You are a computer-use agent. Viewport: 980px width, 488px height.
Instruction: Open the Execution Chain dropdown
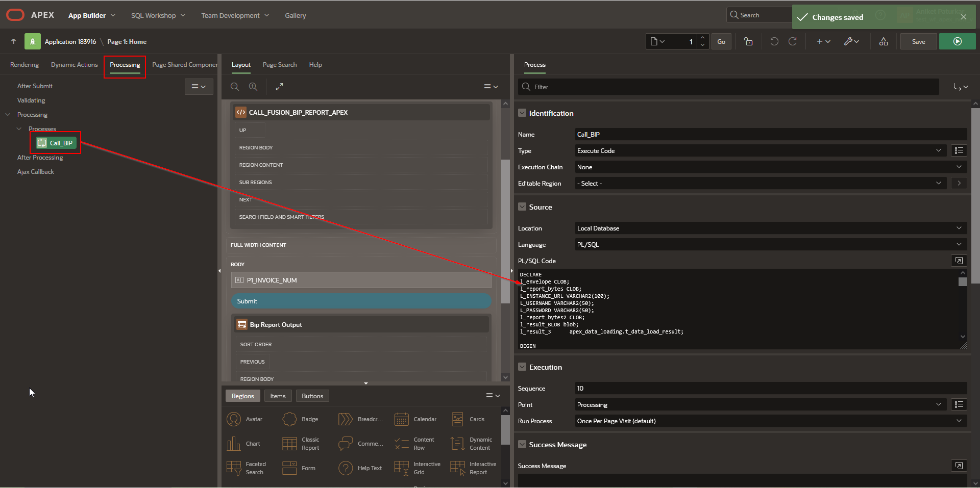[x=771, y=167]
